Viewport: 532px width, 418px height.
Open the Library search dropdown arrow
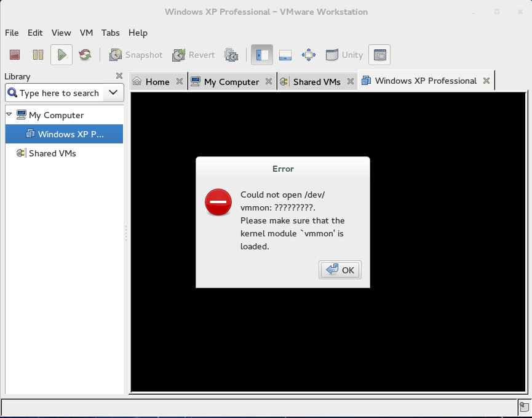pos(113,93)
